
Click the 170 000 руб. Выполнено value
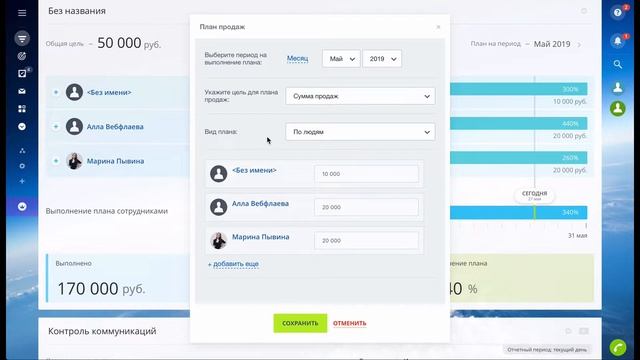[x=101, y=289]
